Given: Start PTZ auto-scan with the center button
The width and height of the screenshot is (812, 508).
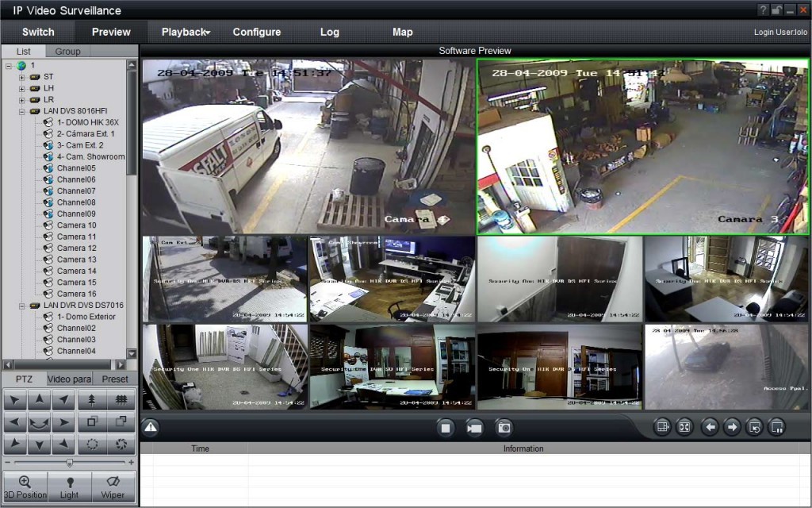Looking at the screenshot, I should click(39, 422).
